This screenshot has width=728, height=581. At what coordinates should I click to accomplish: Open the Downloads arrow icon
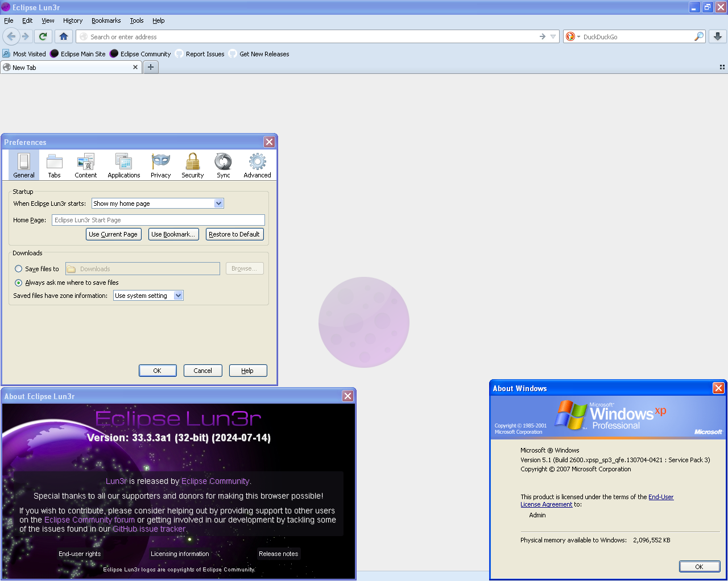pyautogui.click(x=718, y=36)
